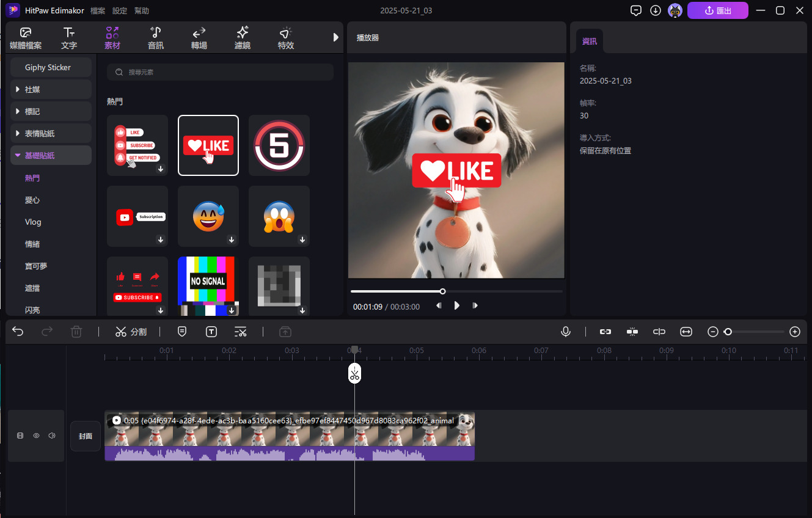Toggle the split-preview icon in timeline toolbar
Image resolution: width=812 pixels, height=518 pixels.
coord(659,332)
